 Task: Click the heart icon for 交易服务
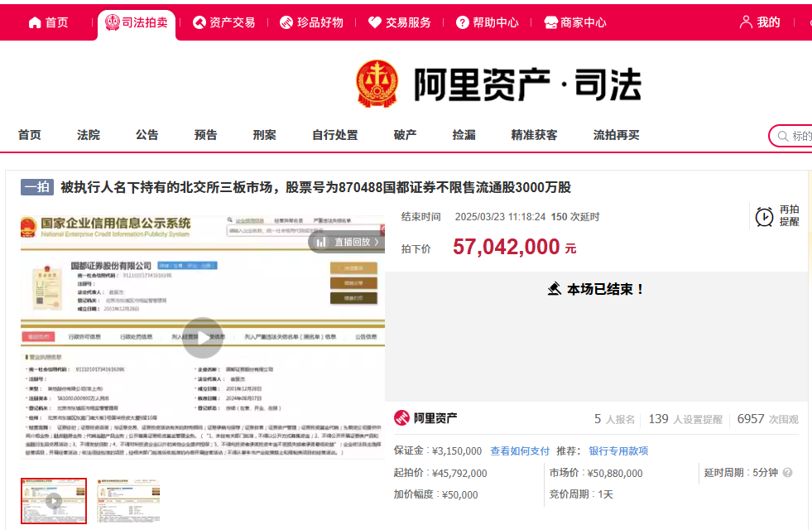pyautogui.click(x=375, y=22)
